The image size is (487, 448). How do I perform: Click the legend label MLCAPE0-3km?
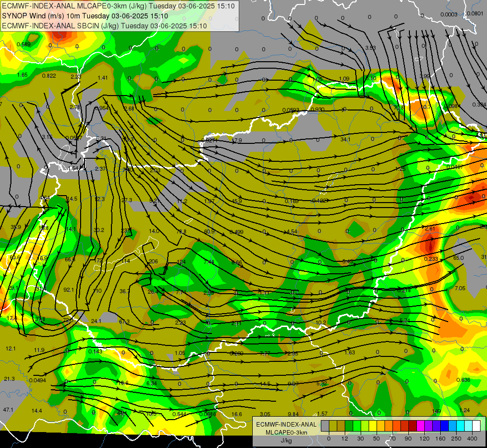point(287,433)
